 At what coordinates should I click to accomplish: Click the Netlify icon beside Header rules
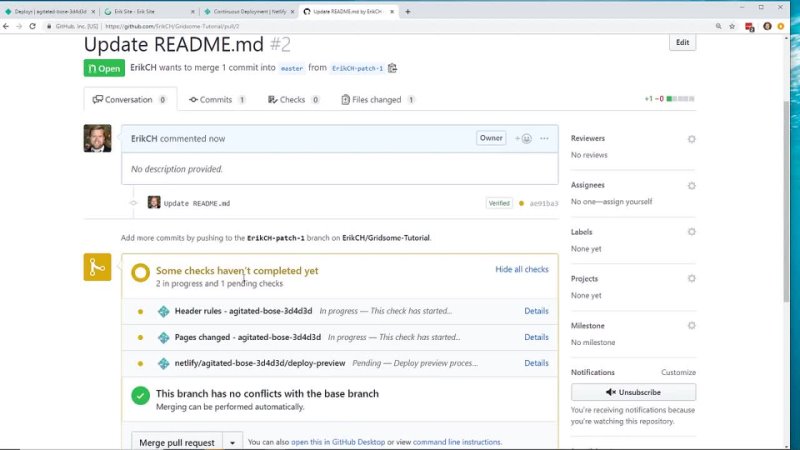click(x=163, y=311)
